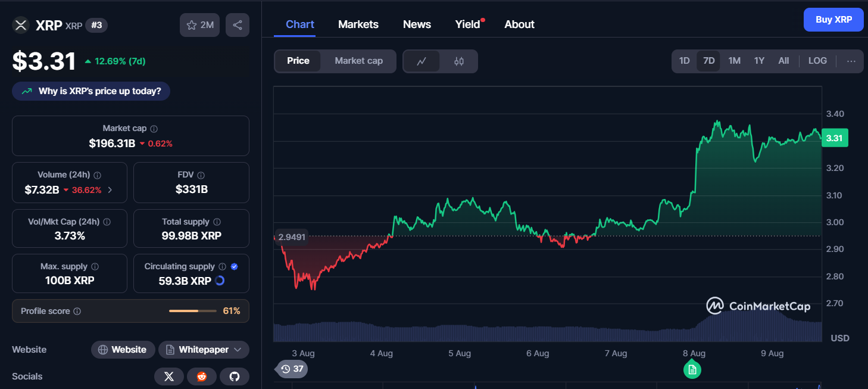Screen dimensions: 868x389
Task: Set chart range to All
Action: pos(783,61)
